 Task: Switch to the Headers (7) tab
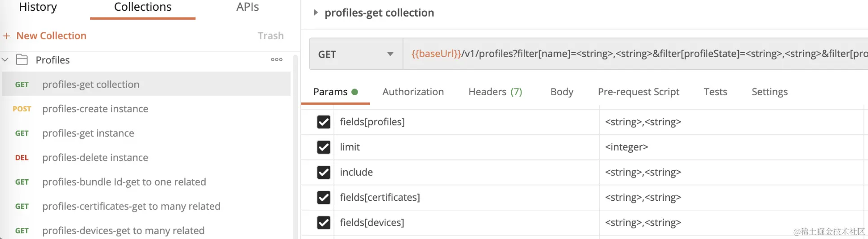click(x=495, y=92)
